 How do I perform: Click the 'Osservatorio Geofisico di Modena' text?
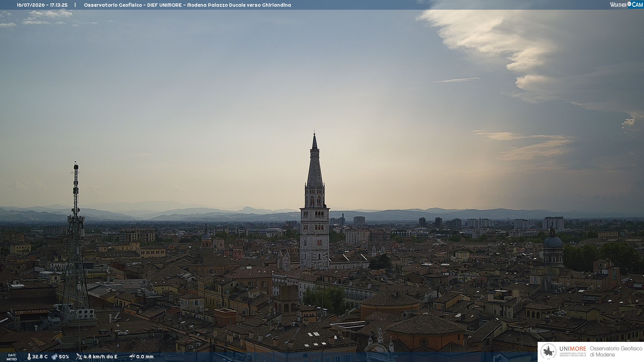tap(616, 352)
